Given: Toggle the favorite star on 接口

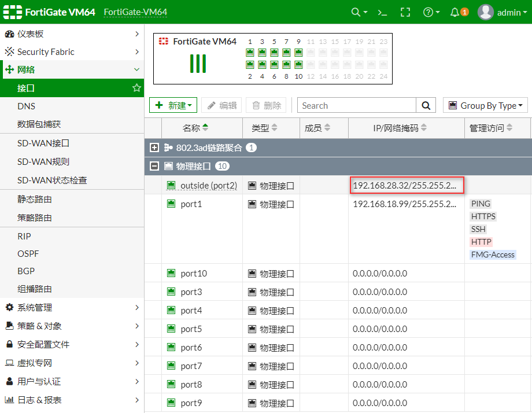Looking at the screenshot, I should pyautogui.click(x=136, y=87).
